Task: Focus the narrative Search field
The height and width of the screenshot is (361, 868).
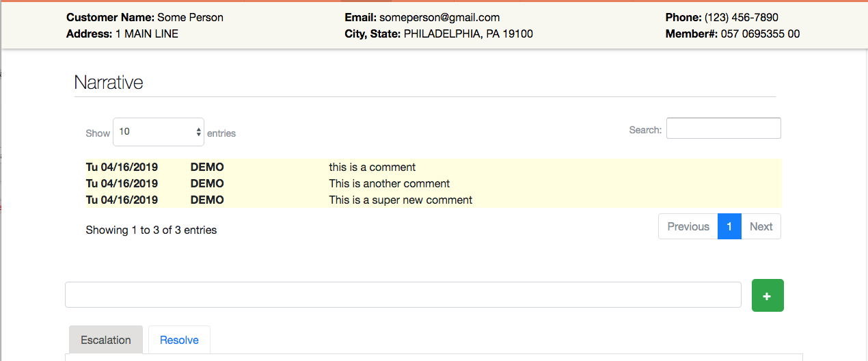Action: pyautogui.click(x=723, y=129)
